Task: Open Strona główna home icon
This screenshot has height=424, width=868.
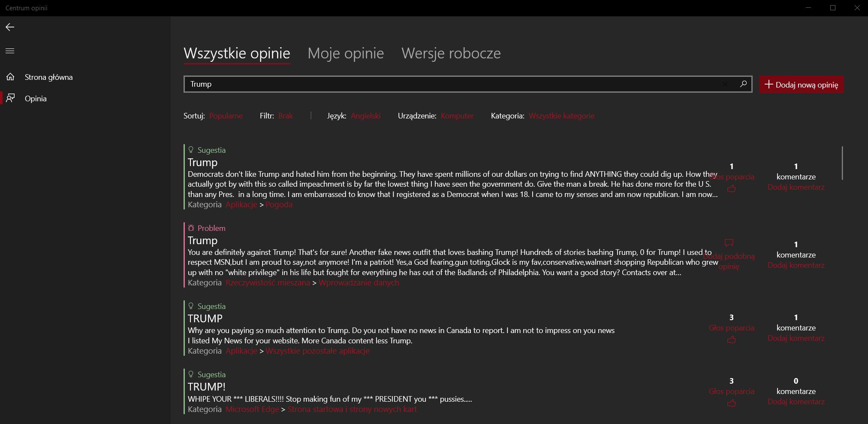Action: 10,77
